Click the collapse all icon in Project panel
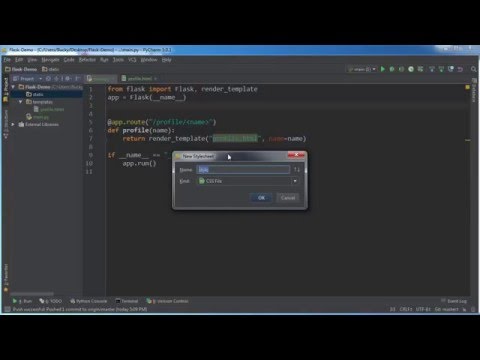 (x=57, y=79)
